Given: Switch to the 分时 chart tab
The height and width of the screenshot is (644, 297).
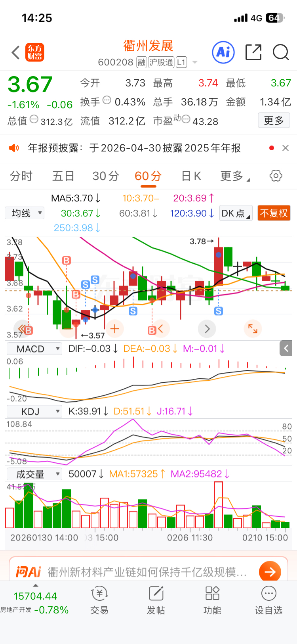Looking at the screenshot, I should (21, 176).
